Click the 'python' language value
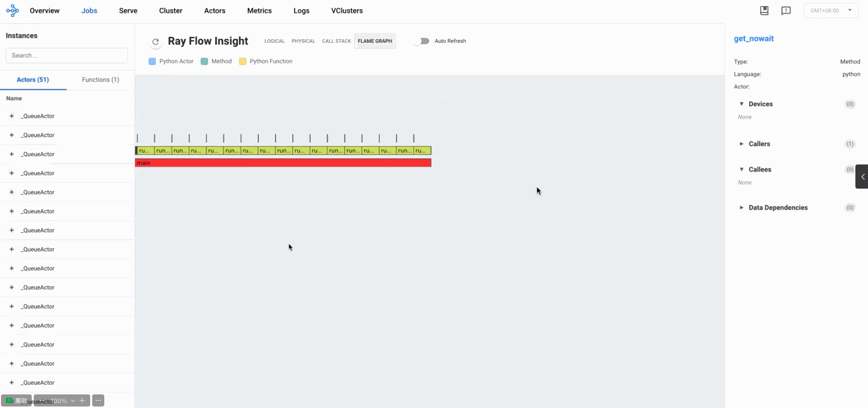The height and width of the screenshot is (408, 868). (x=851, y=74)
